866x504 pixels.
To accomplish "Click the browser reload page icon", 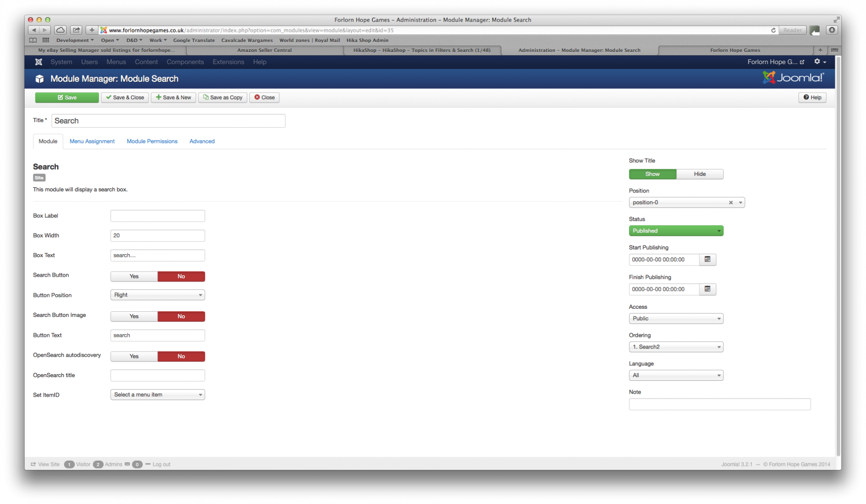I will (773, 30).
